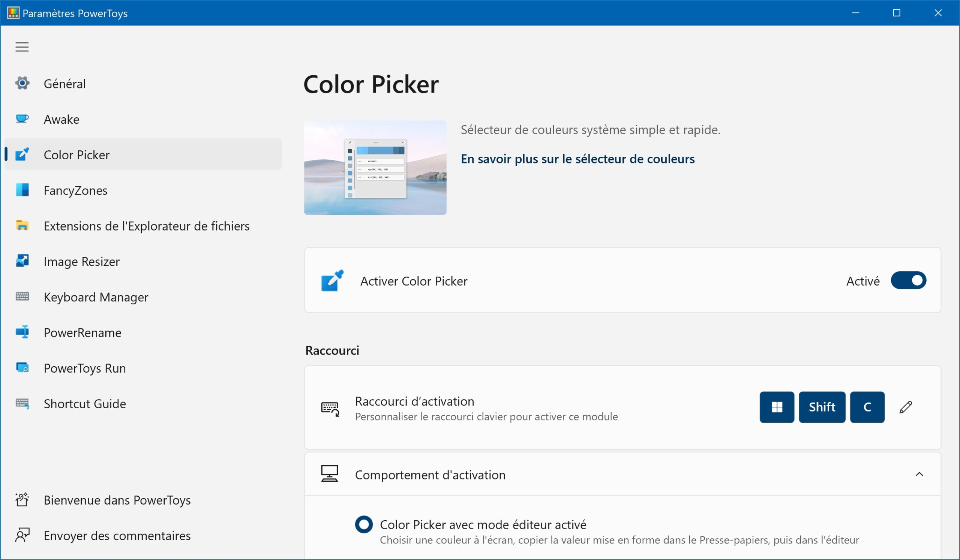Click the Color Picker preview image
This screenshot has width=960, height=560.
(375, 168)
